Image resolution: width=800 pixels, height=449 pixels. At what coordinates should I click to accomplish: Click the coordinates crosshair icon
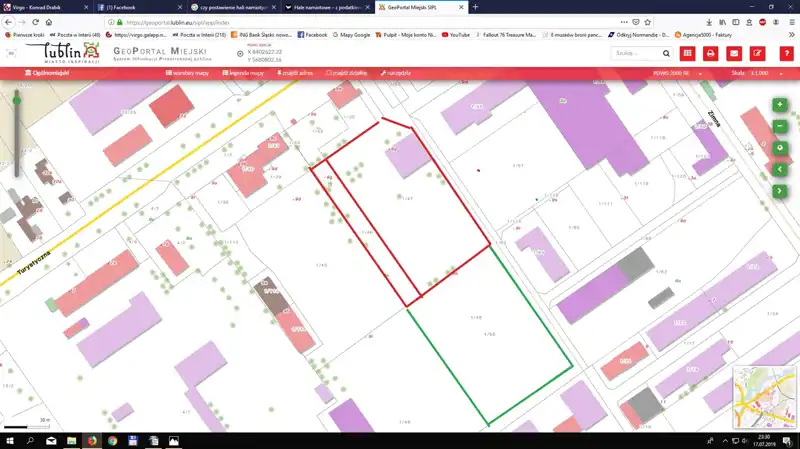click(x=240, y=54)
